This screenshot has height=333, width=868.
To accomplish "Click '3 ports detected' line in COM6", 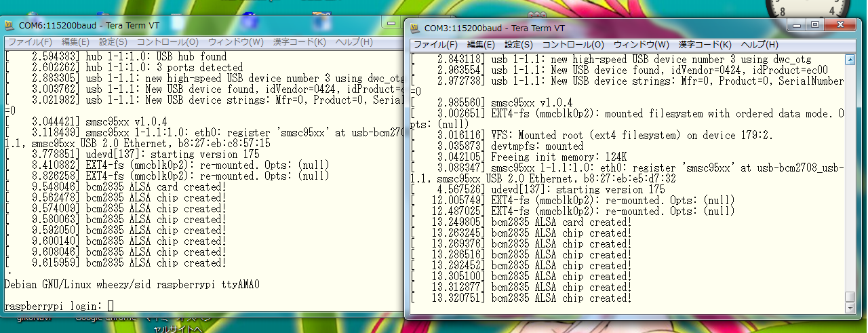I will [x=123, y=68].
